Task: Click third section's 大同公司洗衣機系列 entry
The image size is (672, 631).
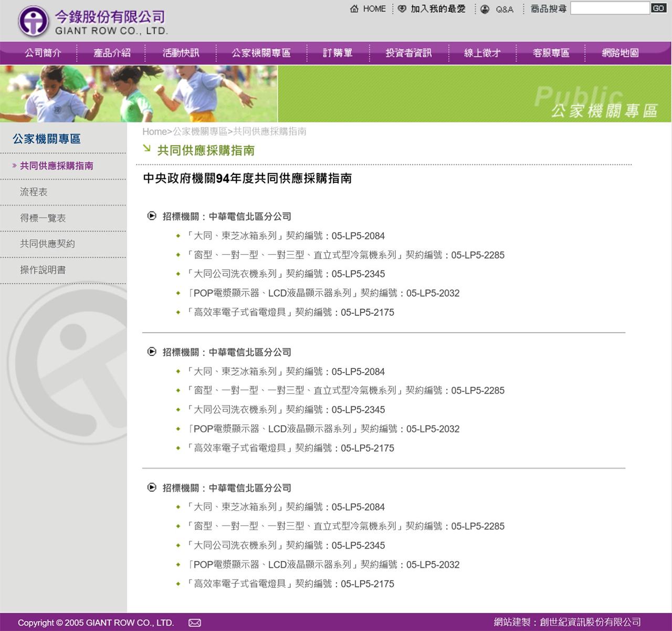Action: click(285, 545)
